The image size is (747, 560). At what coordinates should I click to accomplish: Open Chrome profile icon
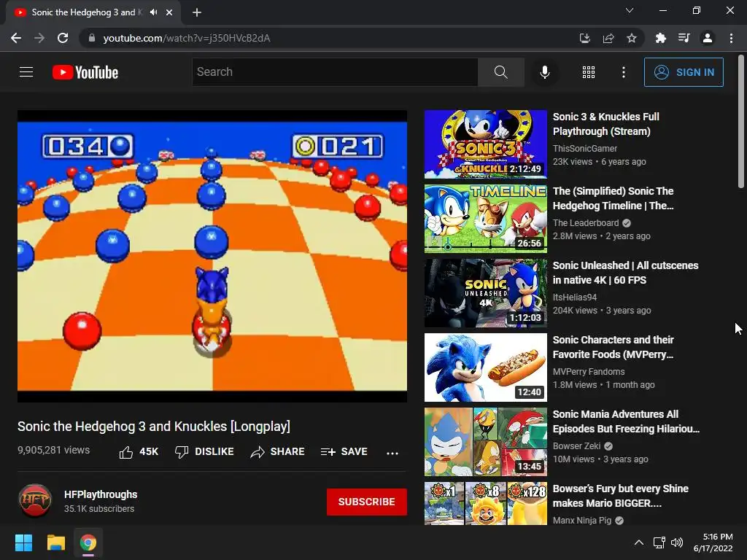click(708, 38)
